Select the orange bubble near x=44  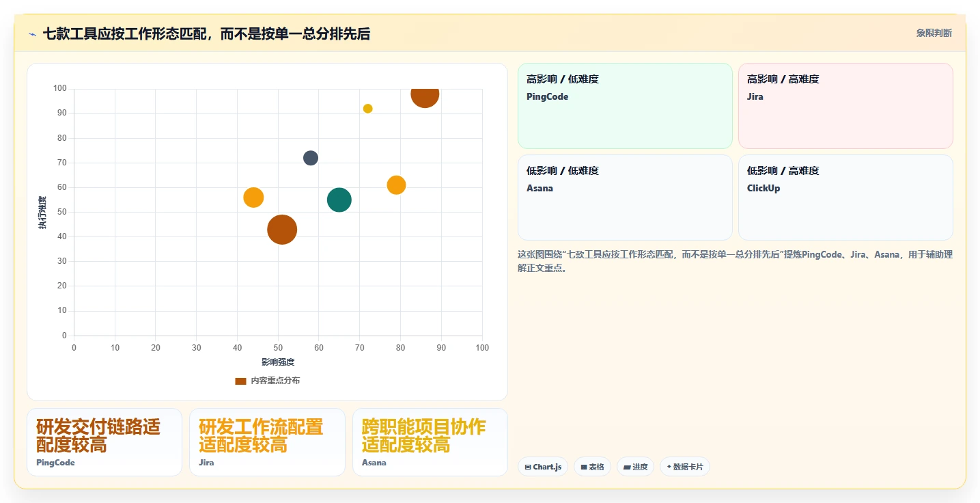(x=253, y=198)
